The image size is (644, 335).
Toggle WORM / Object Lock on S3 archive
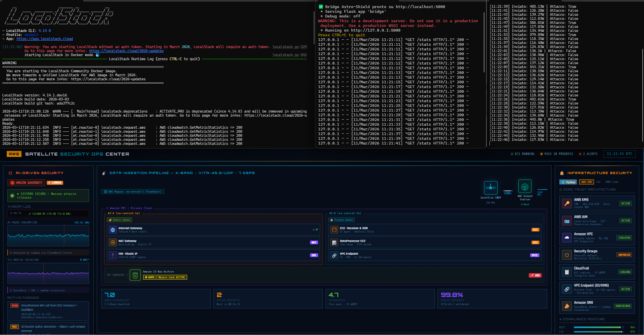165,277
